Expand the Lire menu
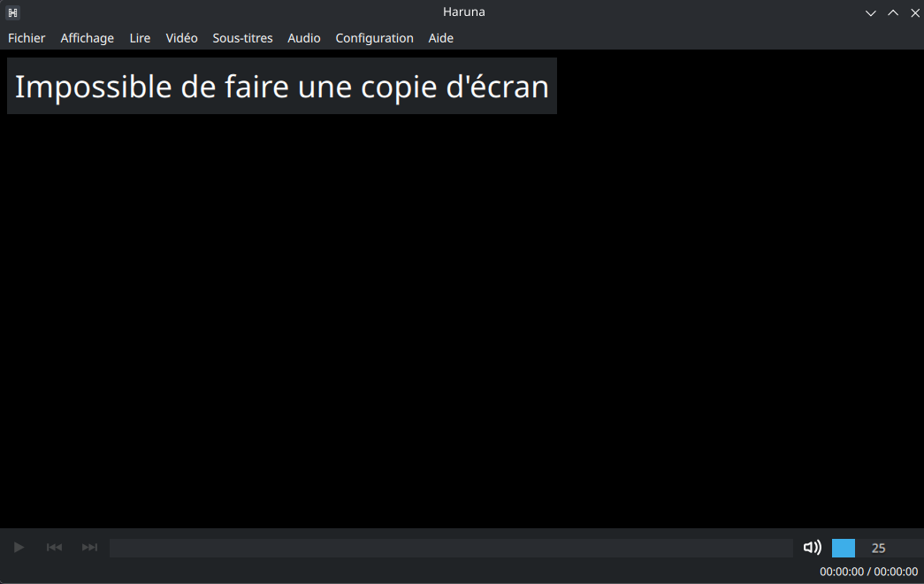924x584 pixels. coord(140,38)
